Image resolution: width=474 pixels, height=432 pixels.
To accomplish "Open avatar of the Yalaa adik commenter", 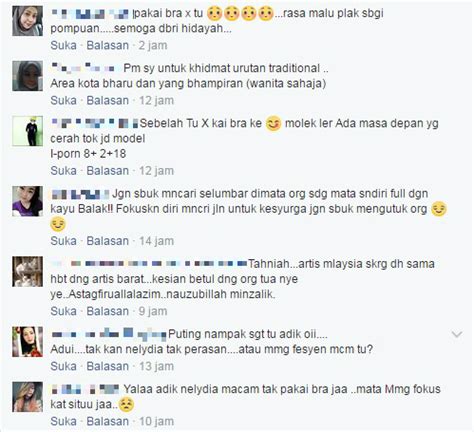I will (x=28, y=397).
